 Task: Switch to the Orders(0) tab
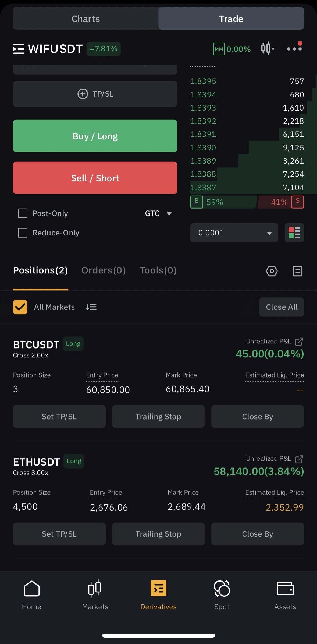pos(104,270)
